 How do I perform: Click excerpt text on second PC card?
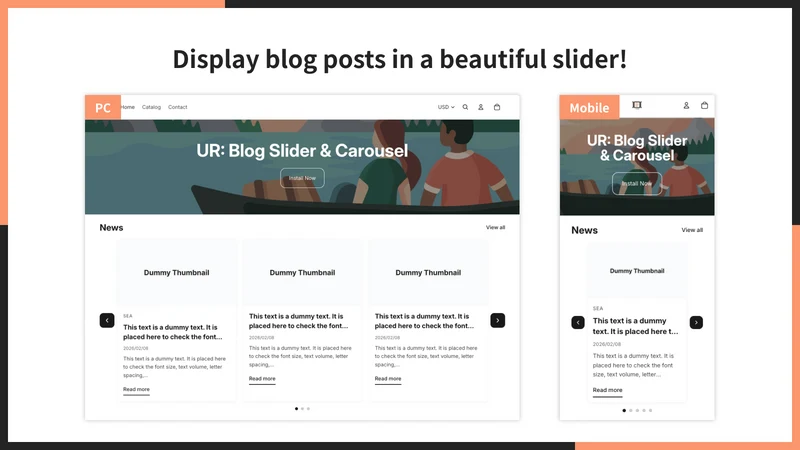pos(300,356)
